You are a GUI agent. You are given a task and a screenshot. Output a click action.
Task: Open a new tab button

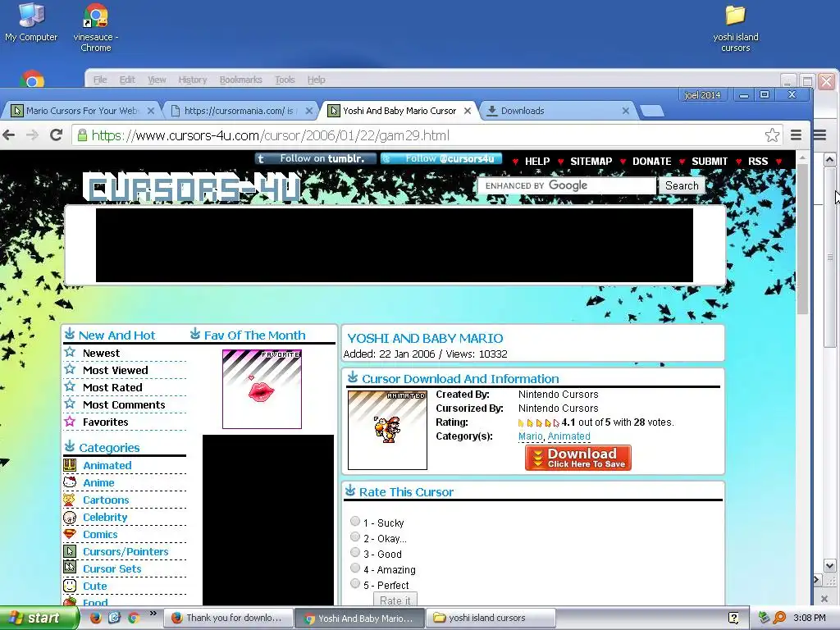(x=652, y=111)
